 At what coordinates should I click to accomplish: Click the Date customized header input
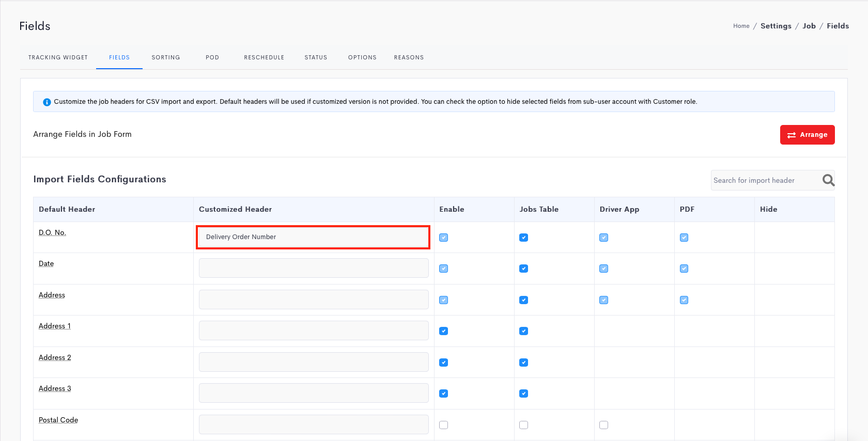tap(313, 269)
